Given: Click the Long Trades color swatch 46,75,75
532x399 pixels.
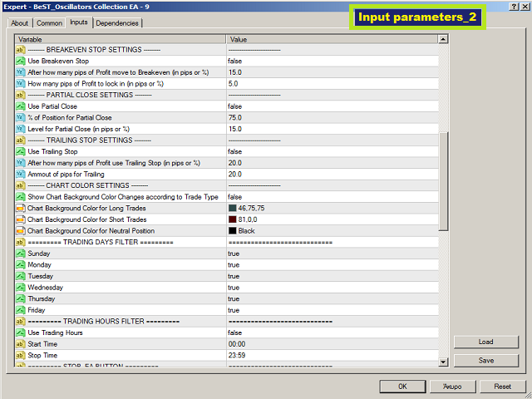Looking at the screenshot, I should tap(233, 209).
